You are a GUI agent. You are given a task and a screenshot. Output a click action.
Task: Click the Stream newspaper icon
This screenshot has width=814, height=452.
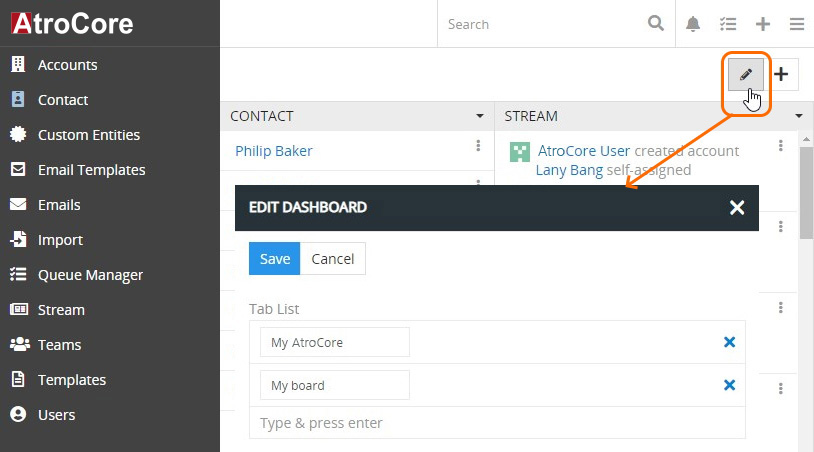19,309
